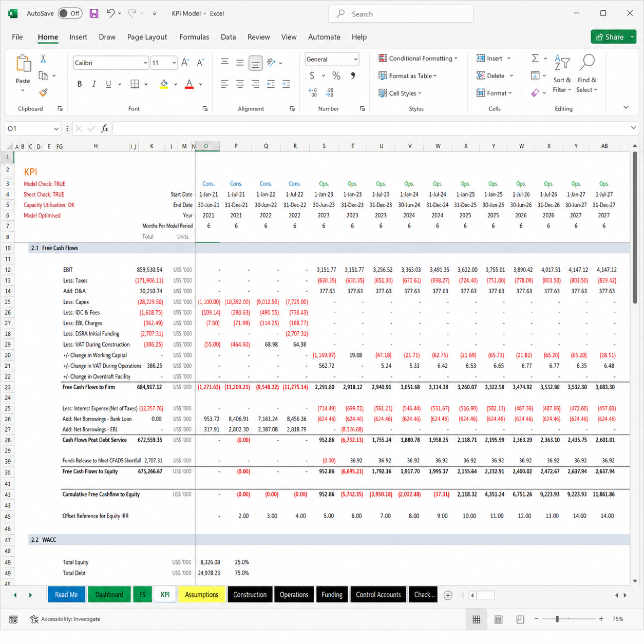The image size is (644, 644).
Task: Open Find & Select menu
Action: (586, 73)
